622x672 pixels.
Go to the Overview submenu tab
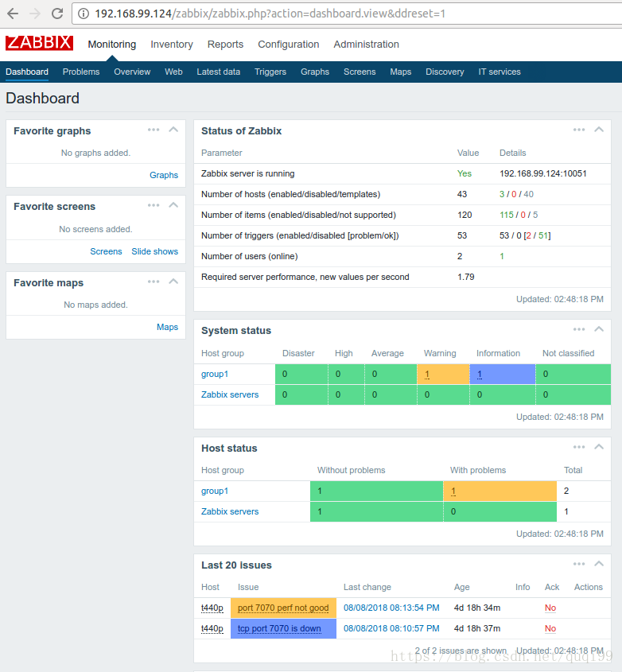coord(132,72)
